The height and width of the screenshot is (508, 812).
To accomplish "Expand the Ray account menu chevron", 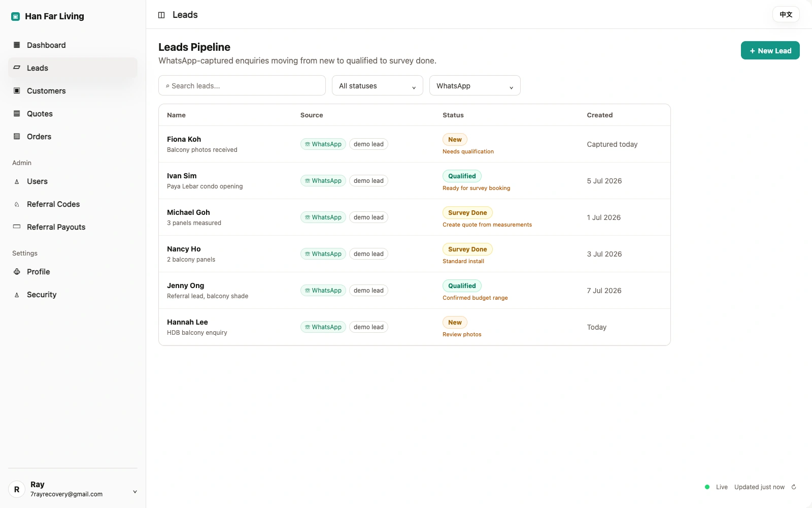I will click(135, 491).
